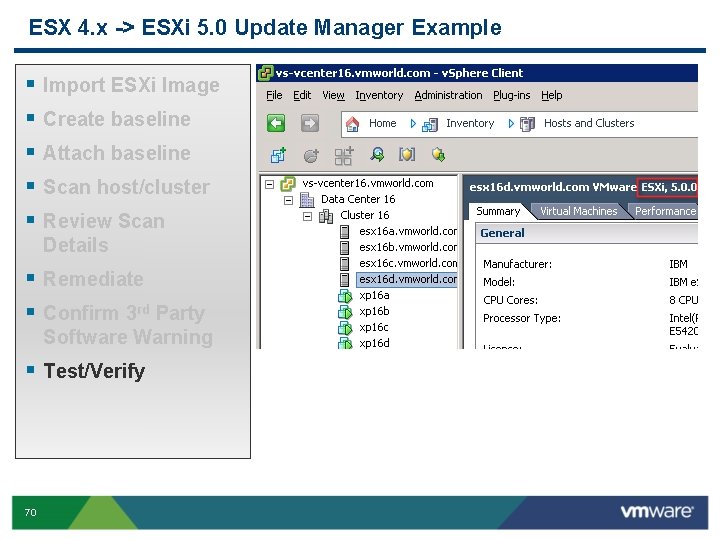Open the Edit menu

point(302,95)
